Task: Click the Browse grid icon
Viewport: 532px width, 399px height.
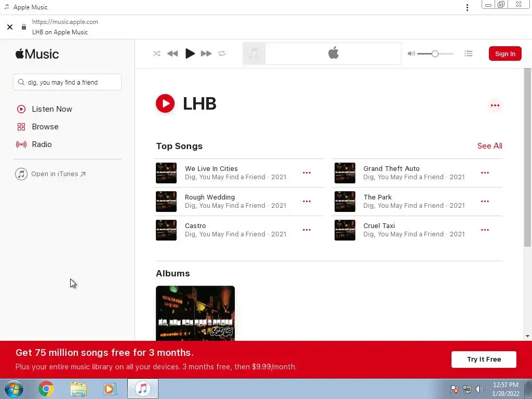Action: [21, 127]
